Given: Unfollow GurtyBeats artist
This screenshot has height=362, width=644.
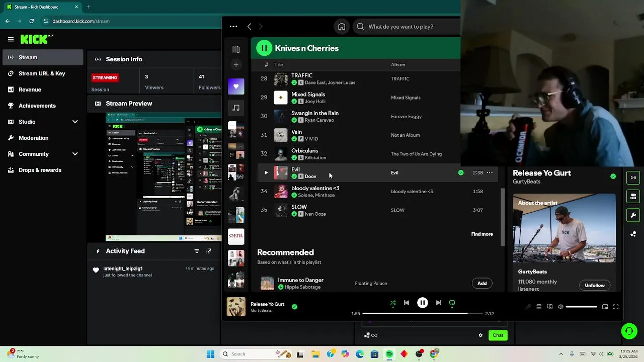Looking at the screenshot, I should pyautogui.click(x=595, y=286).
